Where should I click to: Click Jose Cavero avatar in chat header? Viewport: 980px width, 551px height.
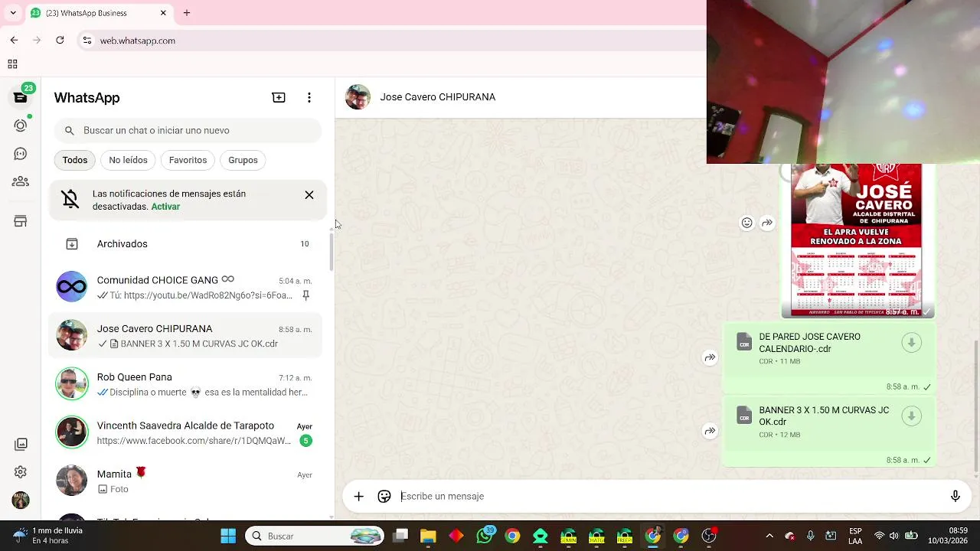(358, 97)
